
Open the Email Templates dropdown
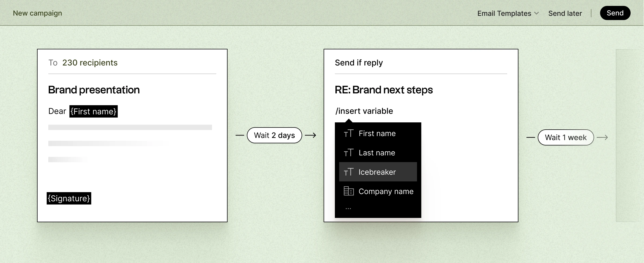508,13
